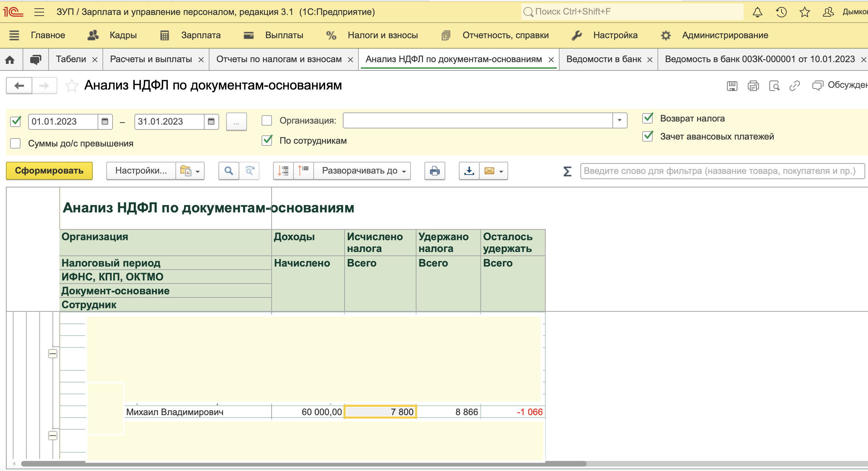Open print preview icon
This screenshot has height=471, width=868.
774,86
